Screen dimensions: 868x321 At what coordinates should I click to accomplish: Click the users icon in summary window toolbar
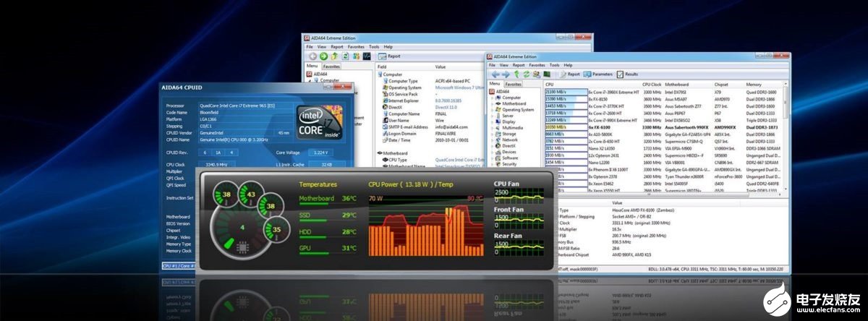point(356,56)
